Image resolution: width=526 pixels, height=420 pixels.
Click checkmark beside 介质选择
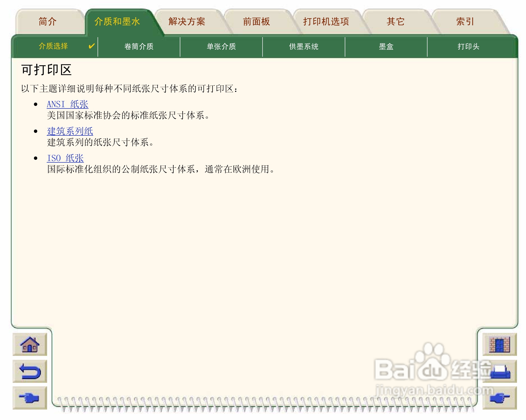point(92,46)
